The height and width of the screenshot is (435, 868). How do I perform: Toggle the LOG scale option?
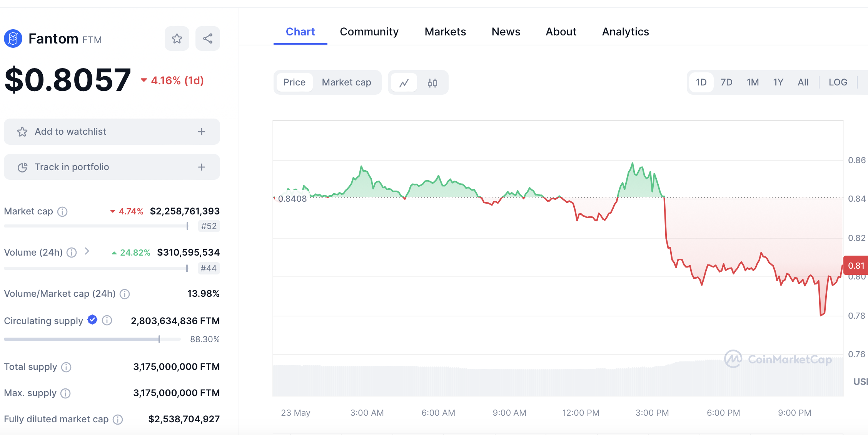(838, 82)
